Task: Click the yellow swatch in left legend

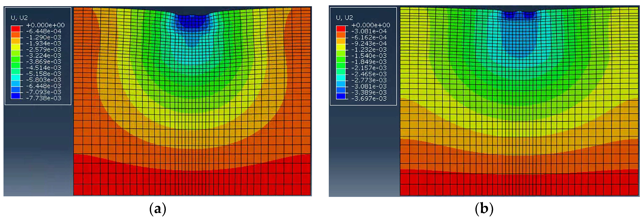Action: coord(16,47)
